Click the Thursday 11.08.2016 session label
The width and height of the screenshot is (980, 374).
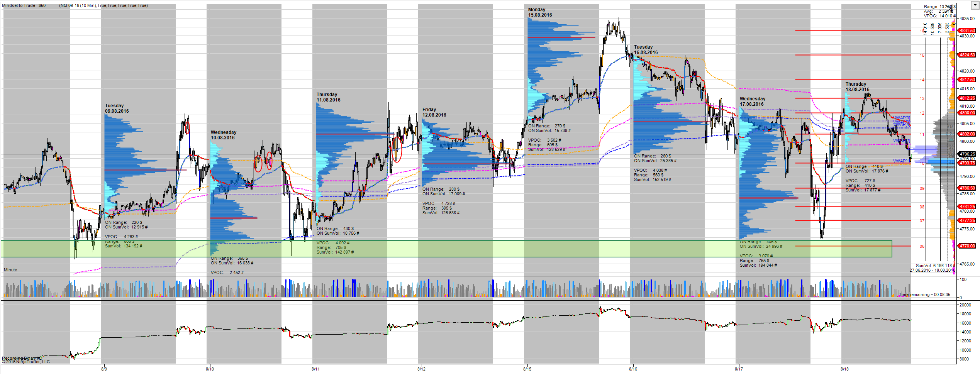tap(329, 97)
